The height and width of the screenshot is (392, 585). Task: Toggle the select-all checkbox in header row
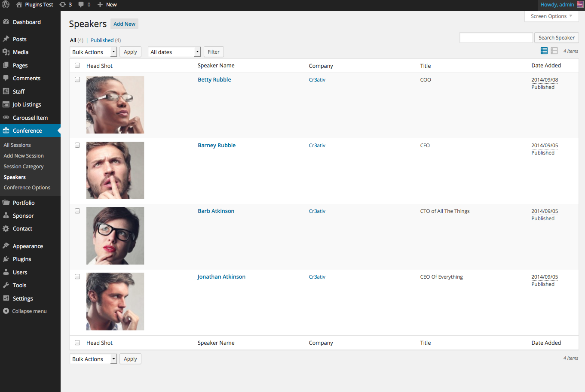pos(77,66)
